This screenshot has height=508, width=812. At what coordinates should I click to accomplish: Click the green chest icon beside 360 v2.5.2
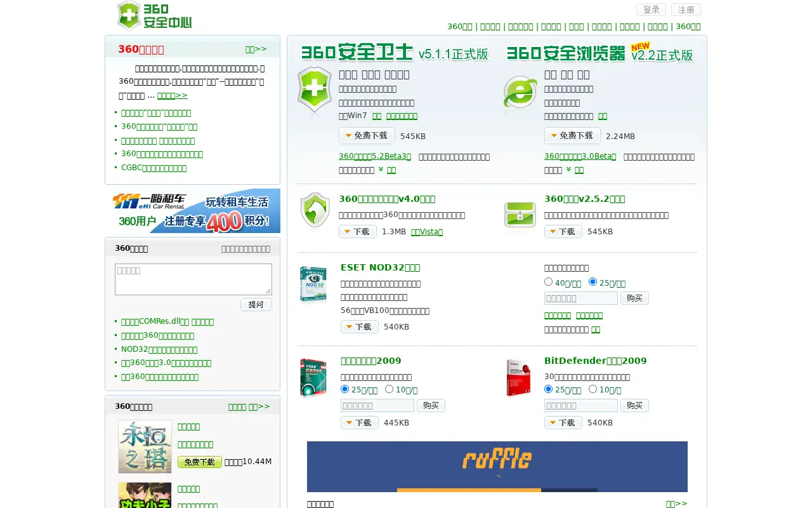(520, 215)
